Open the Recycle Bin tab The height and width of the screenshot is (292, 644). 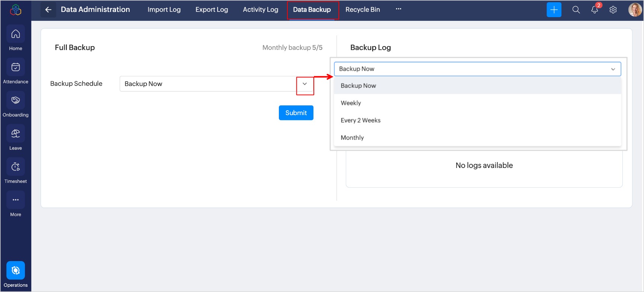tap(363, 10)
